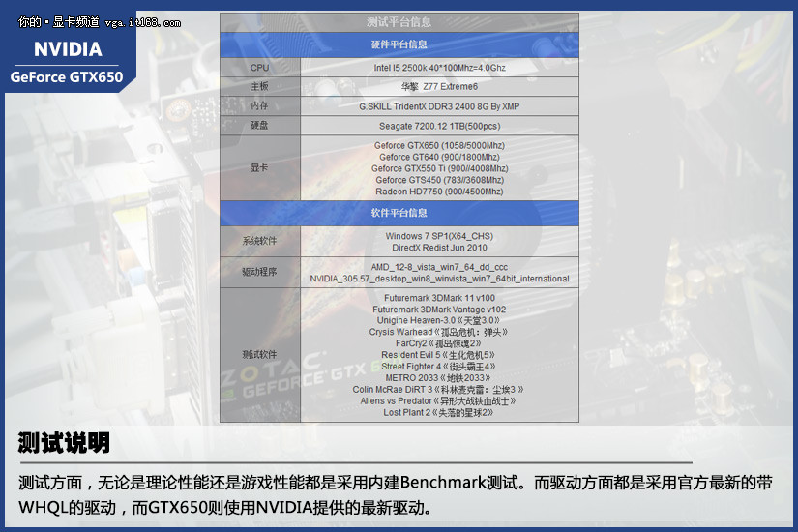Click the '测试说明' section heading

(x=64, y=443)
